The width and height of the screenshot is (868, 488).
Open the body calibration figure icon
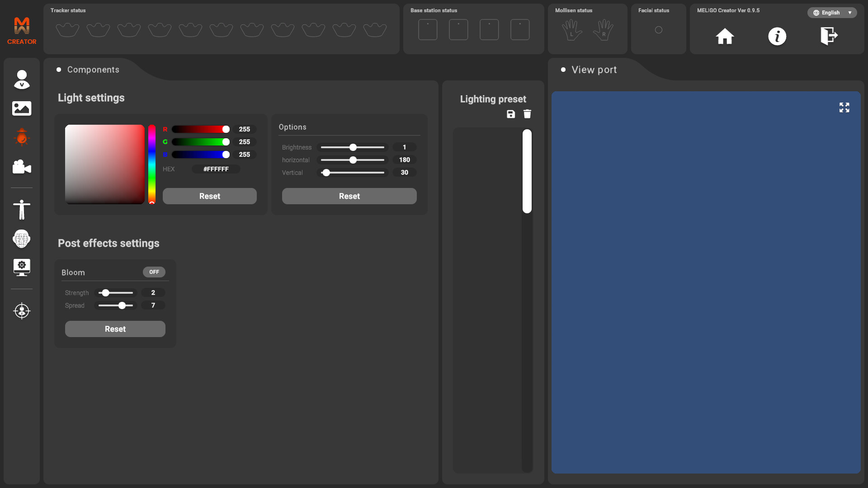pyautogui.click(x=22, y=210)
